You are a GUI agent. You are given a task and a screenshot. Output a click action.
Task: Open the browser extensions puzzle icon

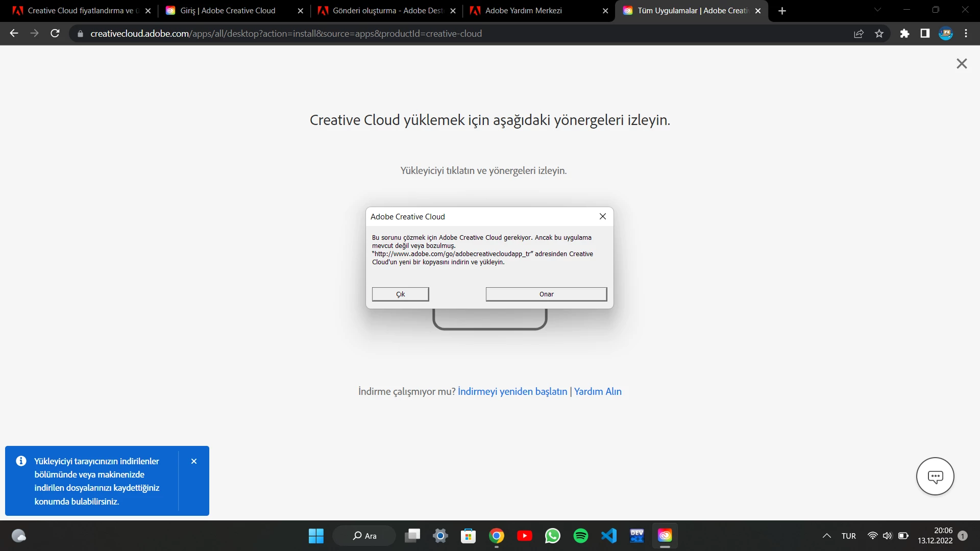point(904,34)
